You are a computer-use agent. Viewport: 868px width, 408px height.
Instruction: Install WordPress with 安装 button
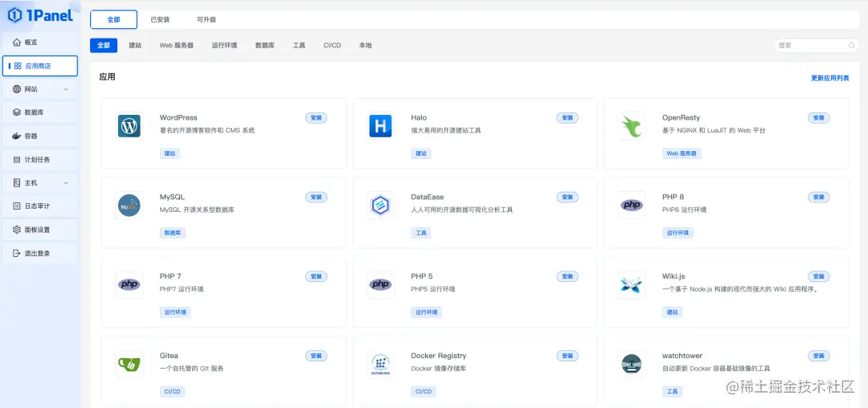(x=316, y=118)
